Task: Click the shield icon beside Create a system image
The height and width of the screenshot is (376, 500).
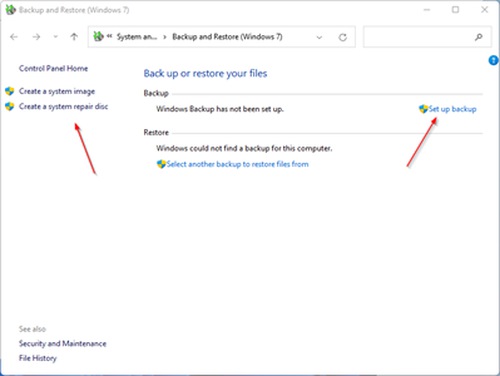Action: click(10, 91)
